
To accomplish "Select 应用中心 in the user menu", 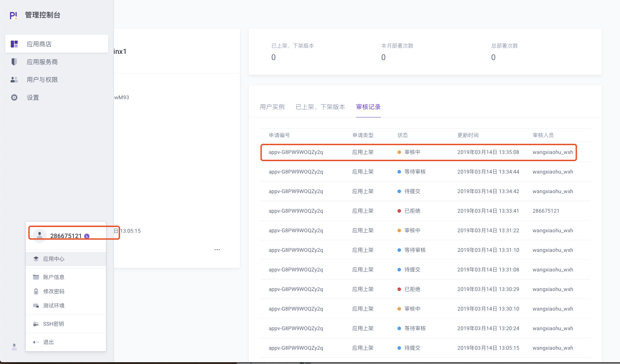I will pyautogui.click(x=66, y=259).
